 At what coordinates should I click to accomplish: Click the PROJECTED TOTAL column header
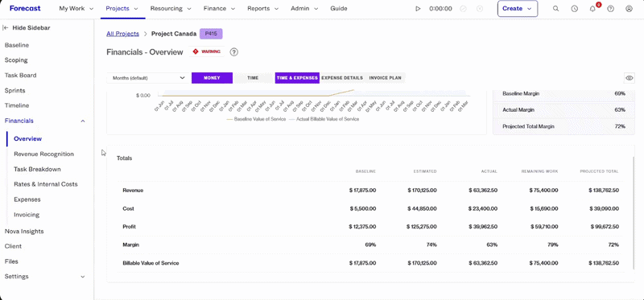coord(599,171)
